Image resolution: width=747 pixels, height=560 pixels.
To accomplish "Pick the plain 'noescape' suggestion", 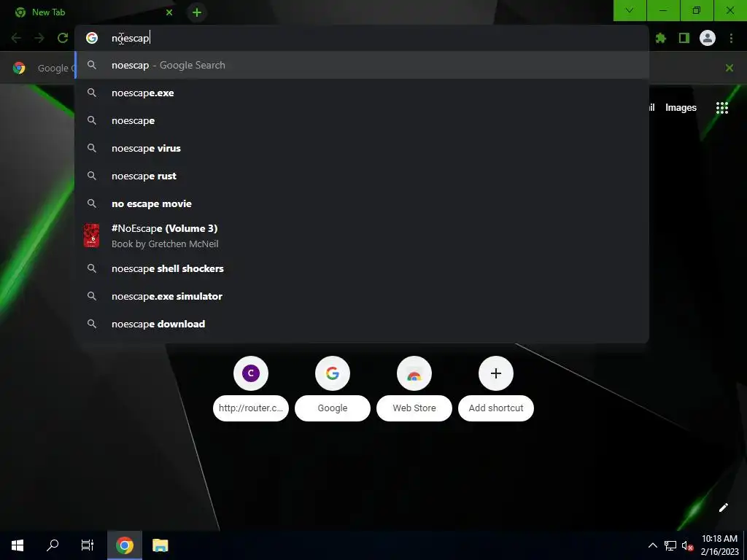I will coord(362,120).
